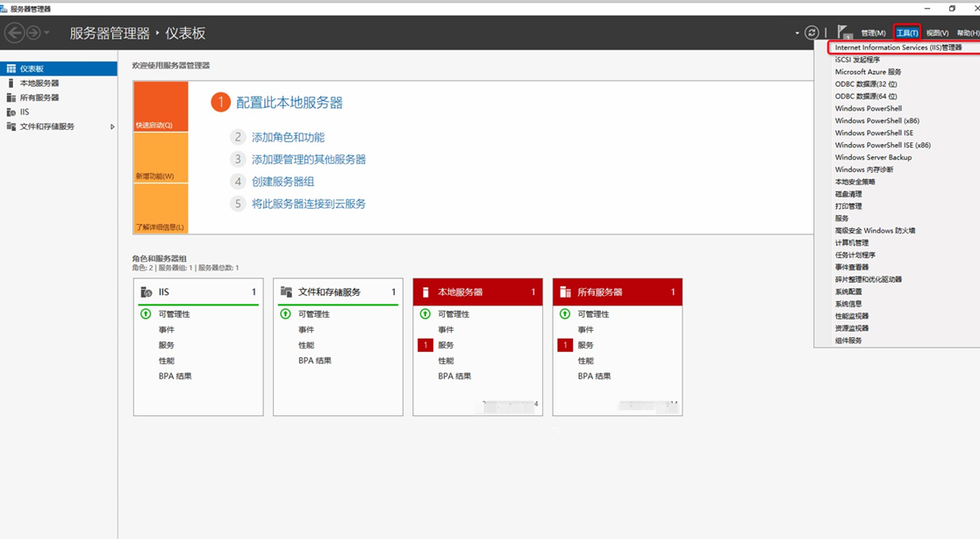Viewport: 980px width, 539px height.
Task: Click the 文件和存储服务 tile icon
Action: click(x=286, y=292)
